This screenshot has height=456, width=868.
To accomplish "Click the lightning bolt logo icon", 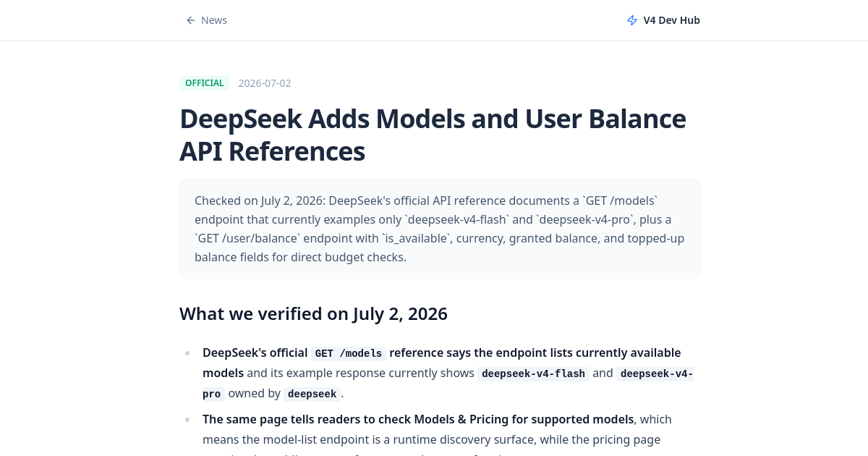I will 632,20.
